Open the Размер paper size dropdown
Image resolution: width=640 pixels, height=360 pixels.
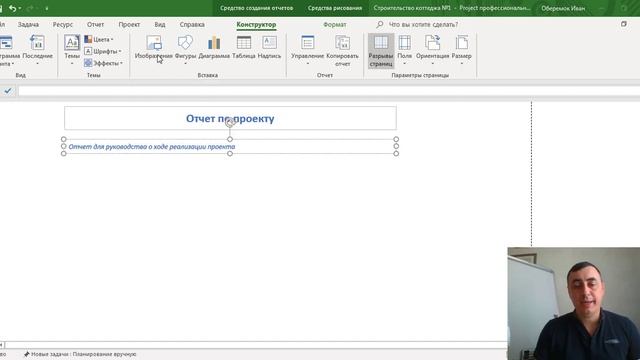click(462, 50)
